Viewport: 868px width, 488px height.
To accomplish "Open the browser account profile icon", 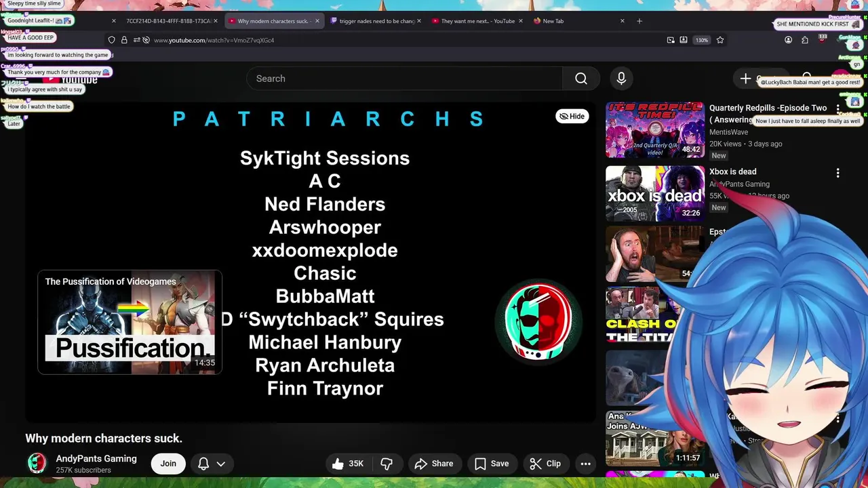I will click(788, 40).
